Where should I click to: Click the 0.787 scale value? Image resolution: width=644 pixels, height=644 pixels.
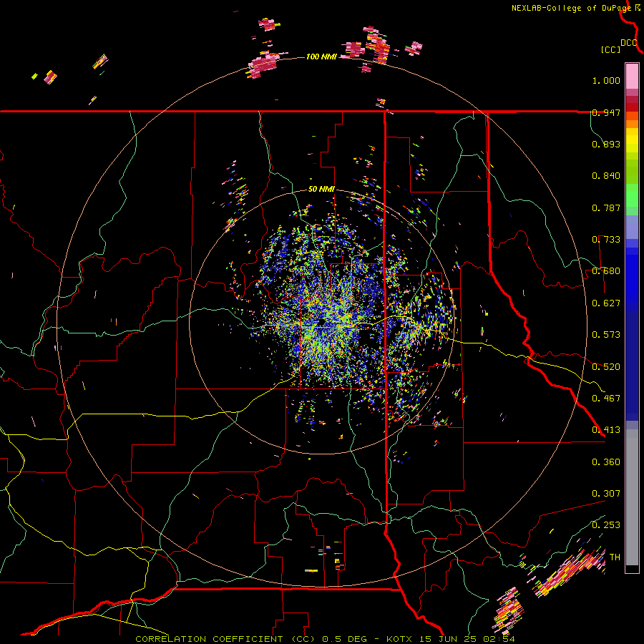coord(606,208)
